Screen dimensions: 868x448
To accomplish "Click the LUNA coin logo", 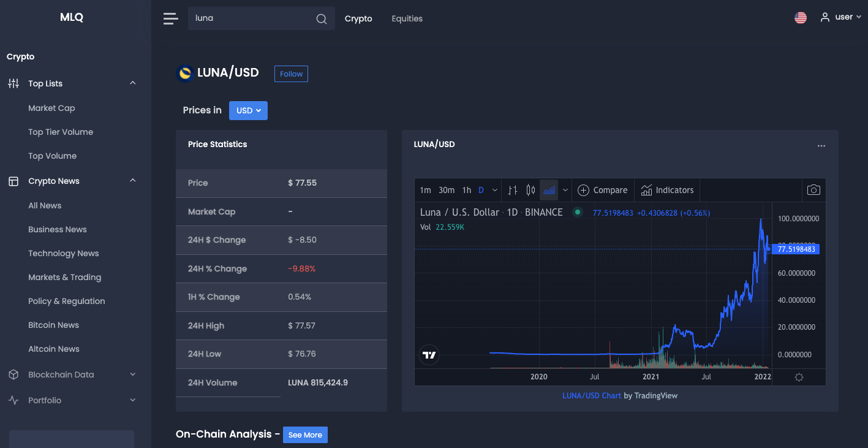I will point(184,73).
